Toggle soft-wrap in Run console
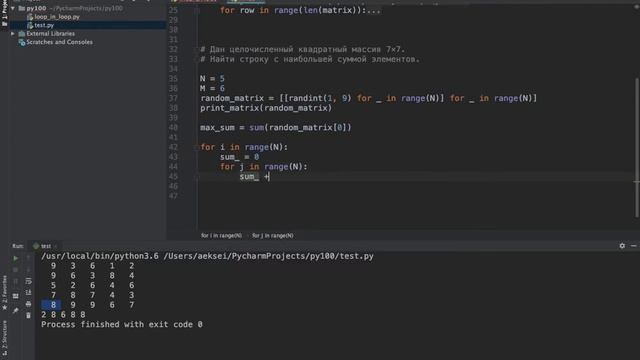Screen dimensions: 640x360 [28, 281]
